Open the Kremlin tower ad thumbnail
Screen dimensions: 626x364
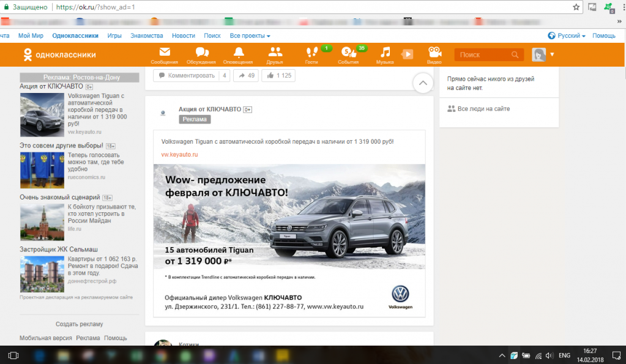[42, 222]
